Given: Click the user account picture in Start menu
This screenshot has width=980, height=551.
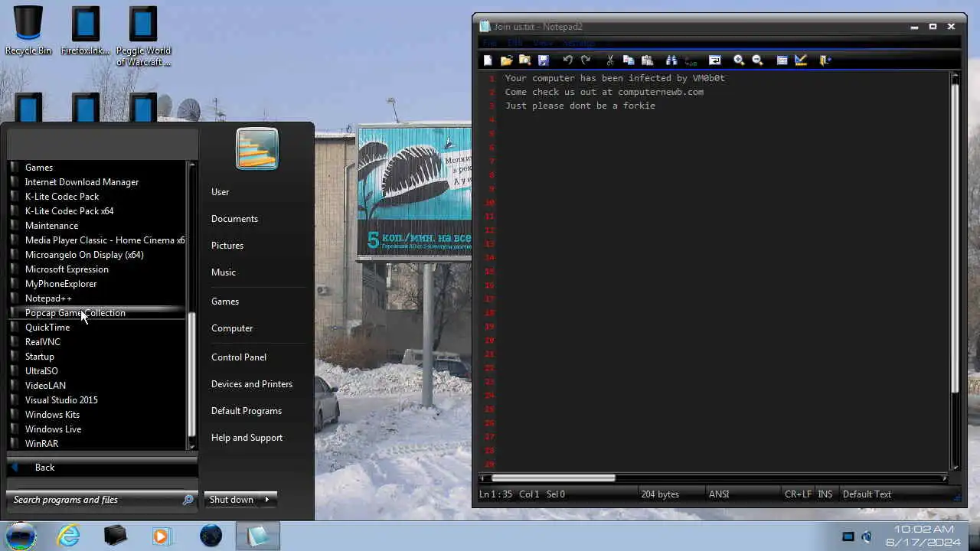Looking at the screenshot, I should (x=257, y=148).
